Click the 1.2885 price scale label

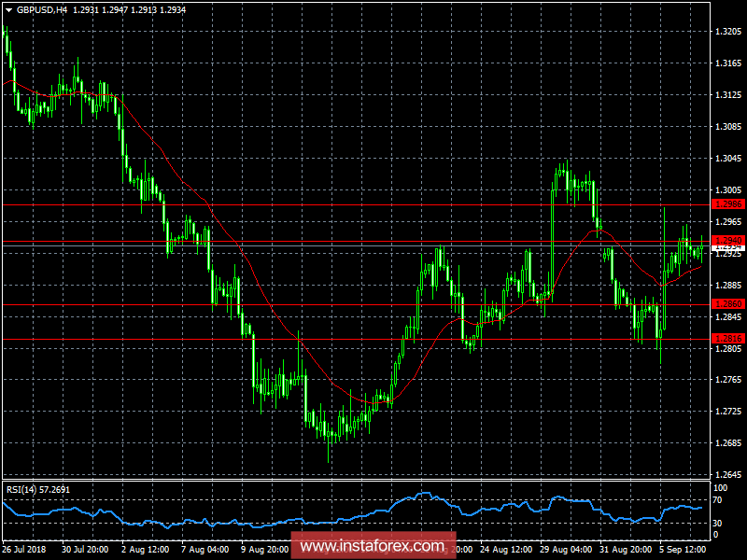tap(728, 286)
